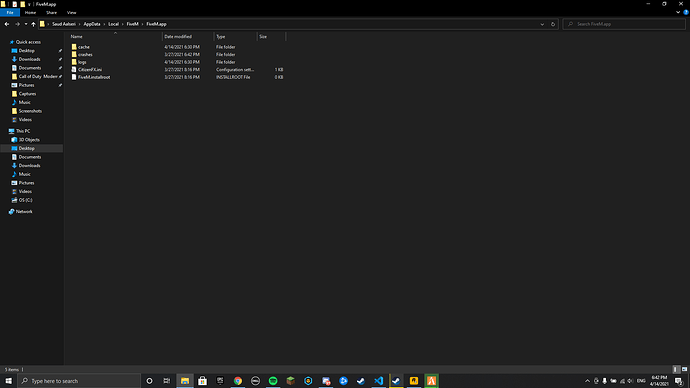Go back using the back arrow
This screenshot has height=388, width=690.
pos(7,24)
